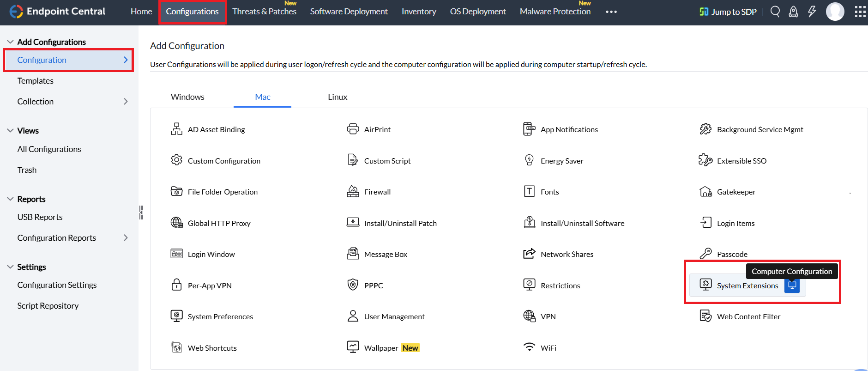Click the Passcode key icon
The image size is (868, 371).
[x=705, y=254]
